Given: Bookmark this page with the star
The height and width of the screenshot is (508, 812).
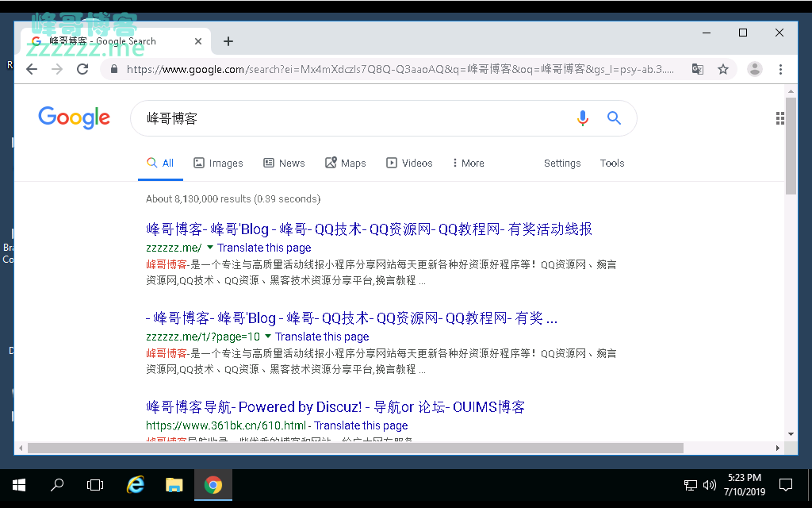Looking at the screenshot, I should [x=723, y=69].
